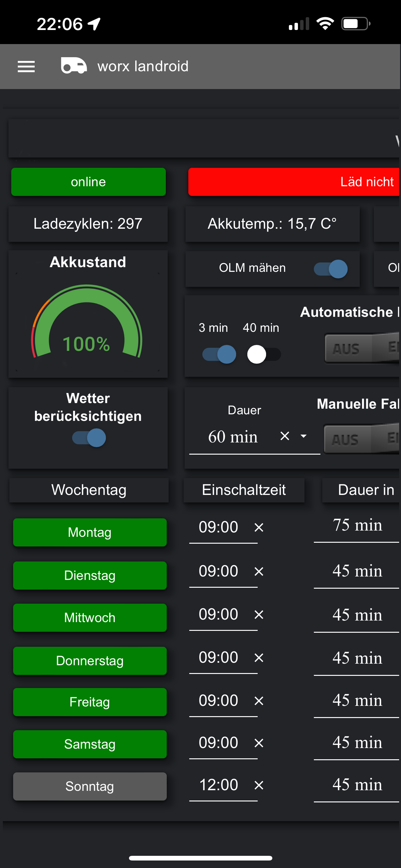Clear the Freitag start time
Viewport: 401px width, 868px height.
pos(259,701)
